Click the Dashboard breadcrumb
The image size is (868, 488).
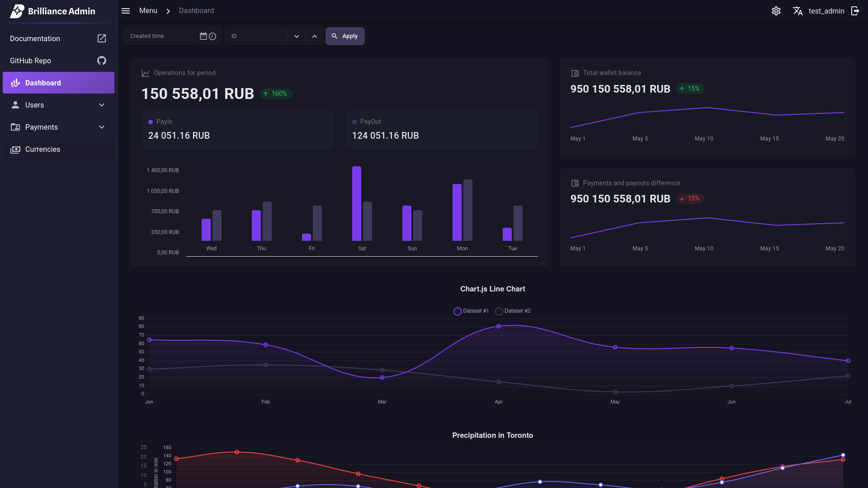(x=196, y=10)
